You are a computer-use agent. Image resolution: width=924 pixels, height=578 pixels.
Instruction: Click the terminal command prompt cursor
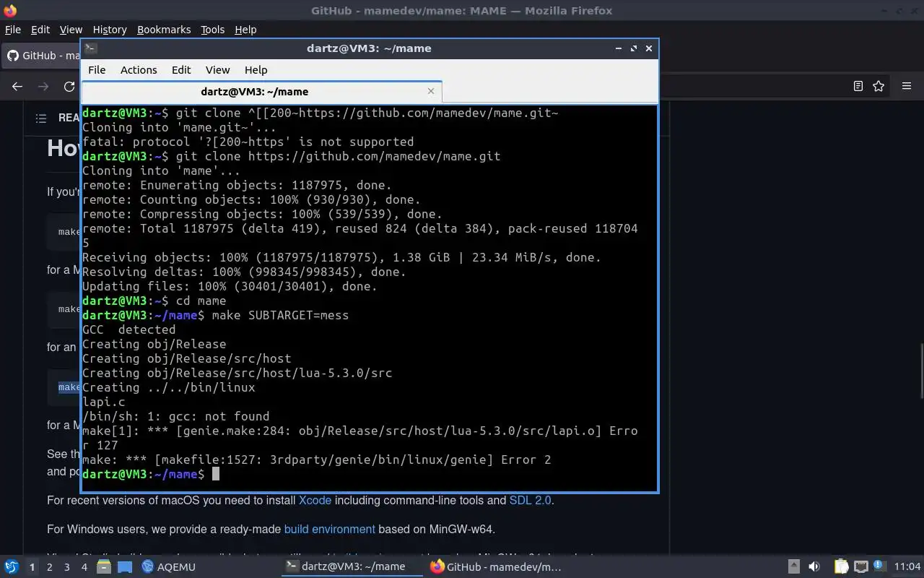215,474
